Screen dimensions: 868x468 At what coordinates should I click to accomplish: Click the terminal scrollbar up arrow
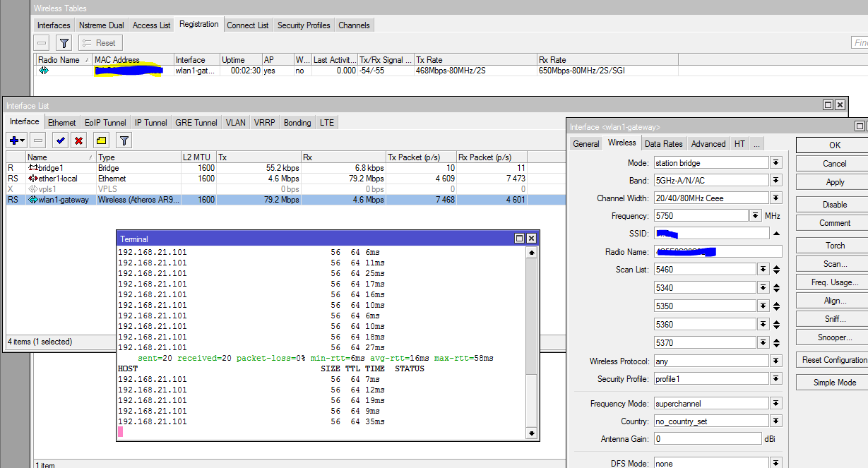531,253
